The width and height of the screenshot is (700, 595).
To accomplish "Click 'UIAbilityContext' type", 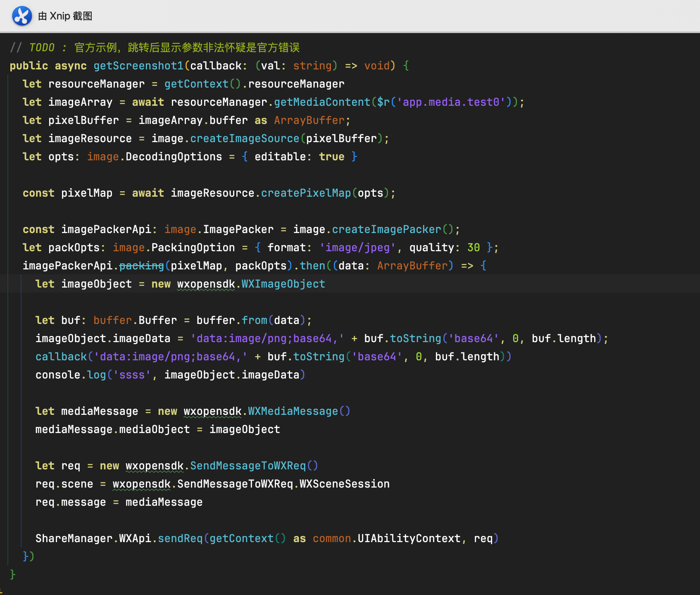I will (x=409, y=538).
